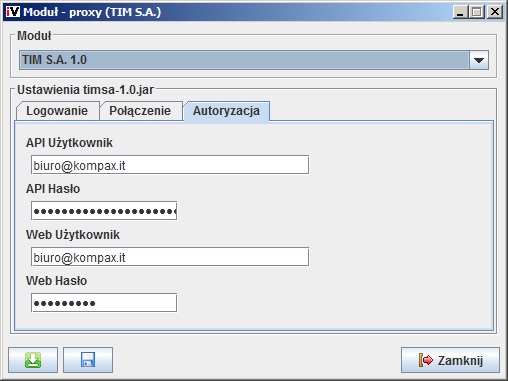Image resolution: width=508 pixels, height=381 pixels.
Task: Click the 'Web Użytkownik' label
Action: pos(73,235)
